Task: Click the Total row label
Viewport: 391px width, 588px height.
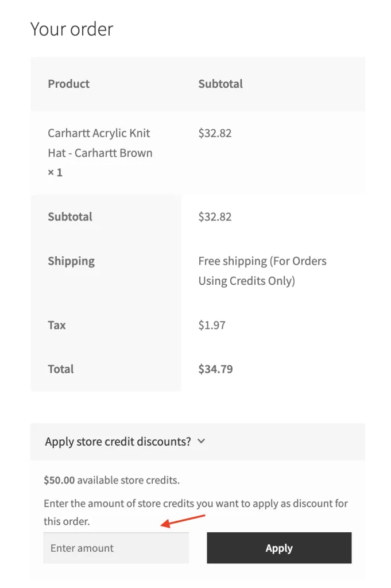Action: (x=61, y=369)
